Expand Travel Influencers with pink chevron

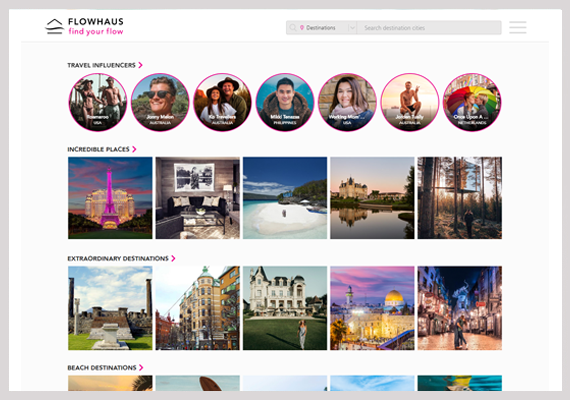(x=140, y=65)
